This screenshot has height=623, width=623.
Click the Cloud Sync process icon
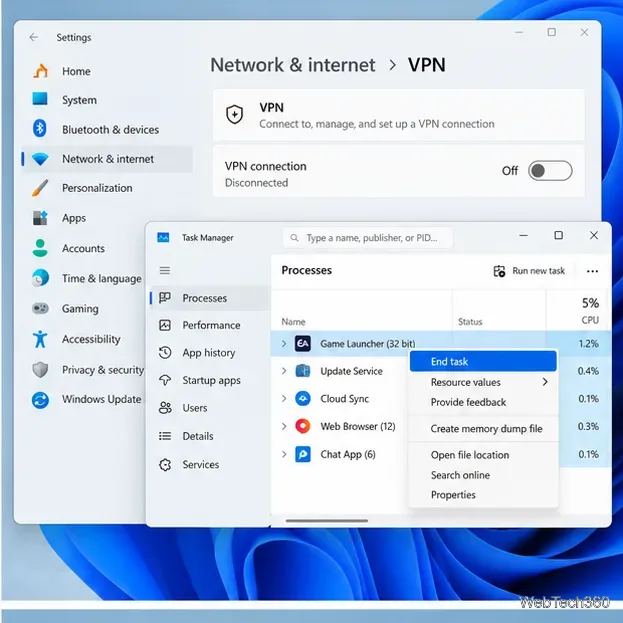click(x=303, y=399)
